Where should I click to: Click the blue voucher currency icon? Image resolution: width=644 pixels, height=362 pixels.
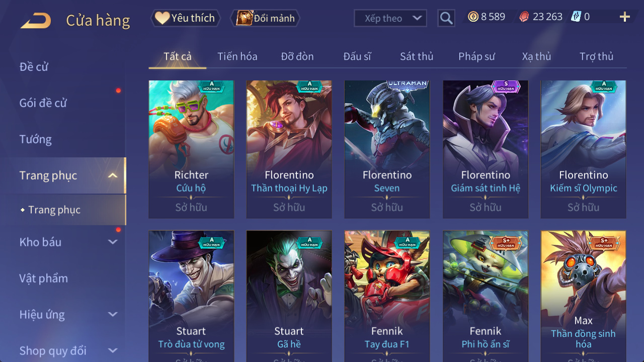576,17
